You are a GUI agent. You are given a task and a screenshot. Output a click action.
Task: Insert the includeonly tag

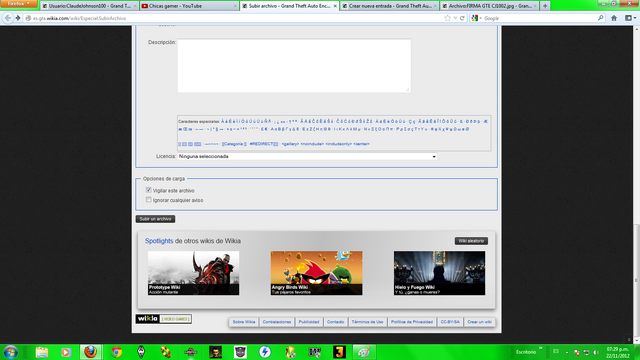coord(338,144)
